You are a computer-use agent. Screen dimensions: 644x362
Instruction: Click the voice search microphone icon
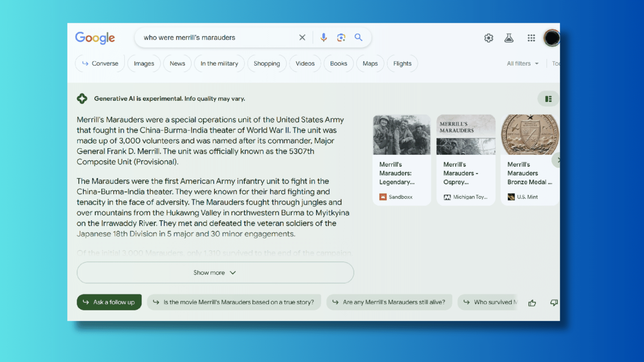tap(323, 38)
